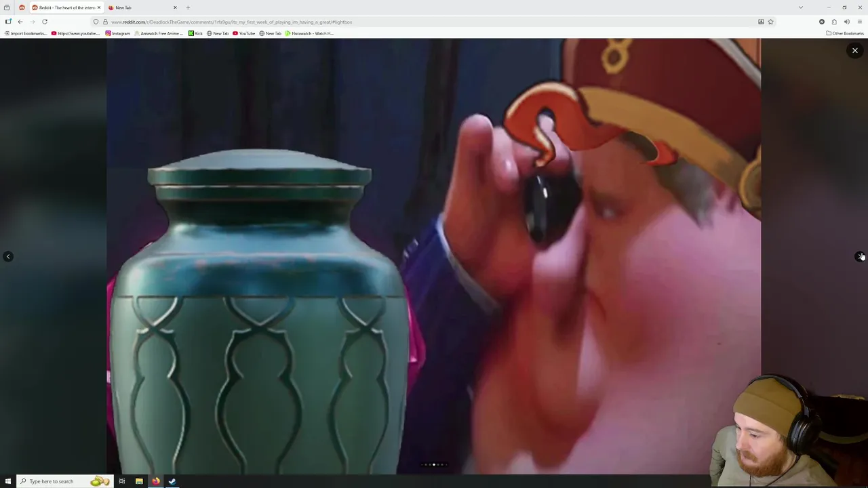
Task: Click the install/reader icon in address bar
Action: 761,22
